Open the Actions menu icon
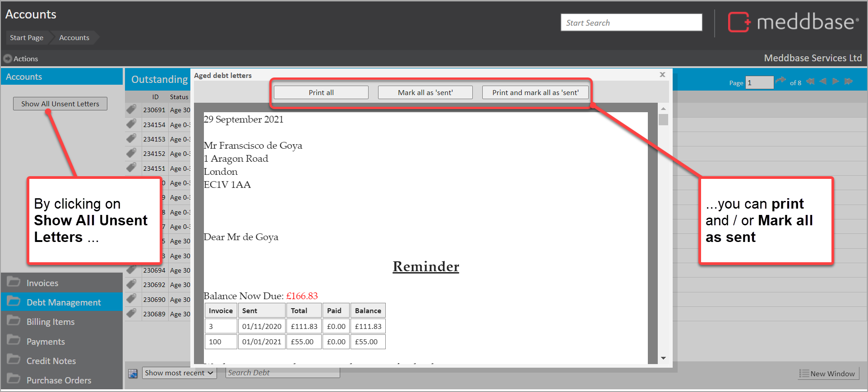Viewport: 868px width, 392px height. [8, 59]
